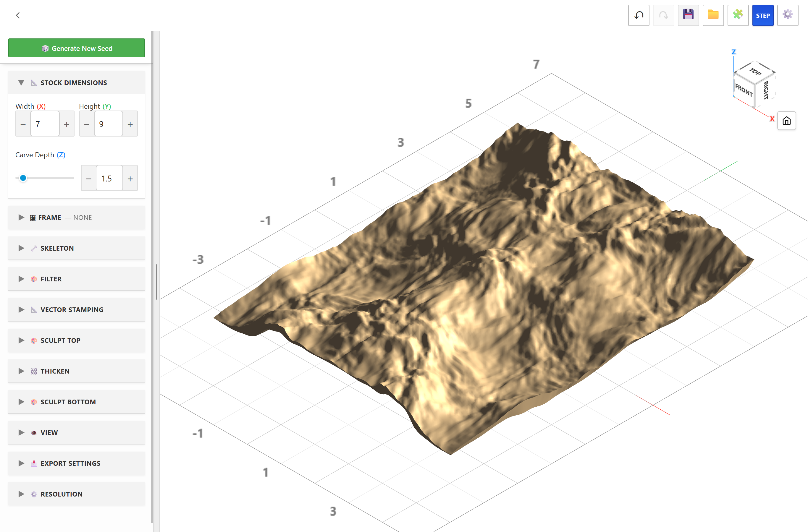Image resolution: width=808 pixels, height=532 pixels.
Task: Go back using the left chevron
Action: click(x=18, y=15)
